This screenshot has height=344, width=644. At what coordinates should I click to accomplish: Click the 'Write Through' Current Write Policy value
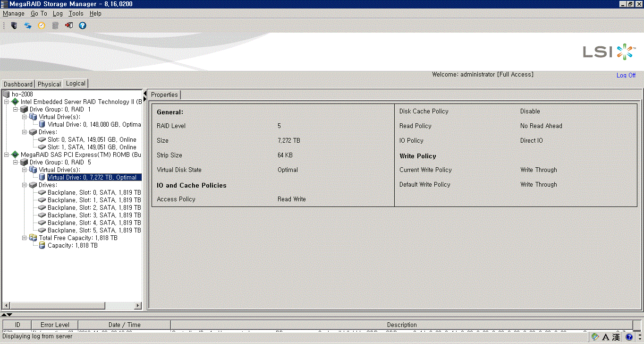539,170
